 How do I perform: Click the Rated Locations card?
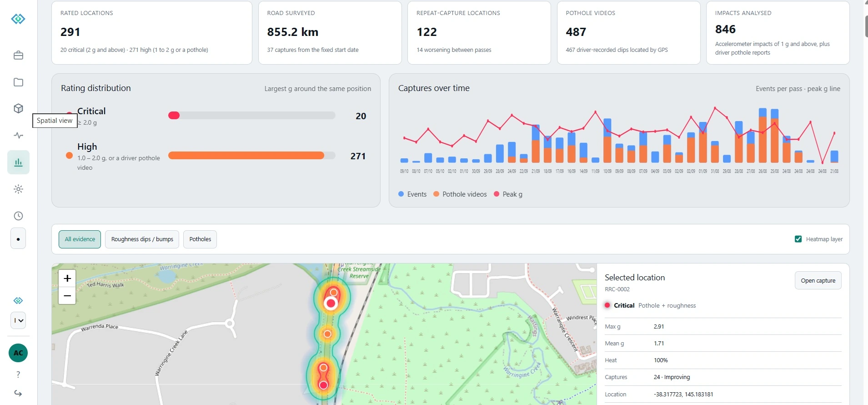pos(152,33)
